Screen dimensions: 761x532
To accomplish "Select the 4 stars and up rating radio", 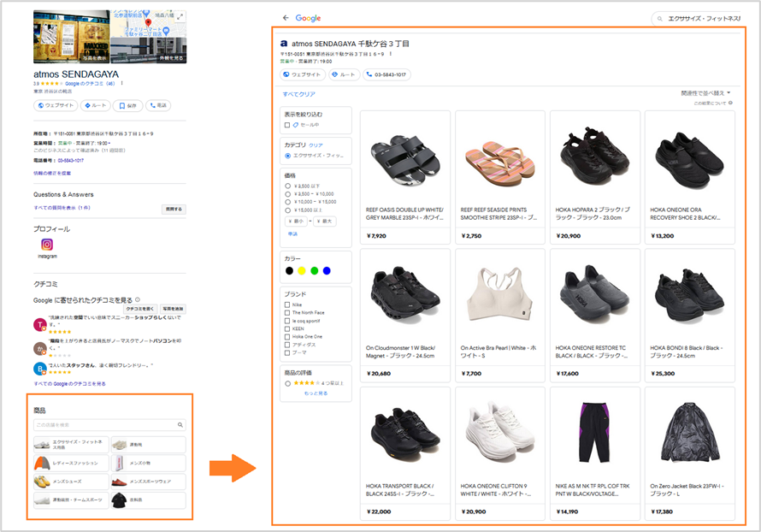I will click(288, 383).
